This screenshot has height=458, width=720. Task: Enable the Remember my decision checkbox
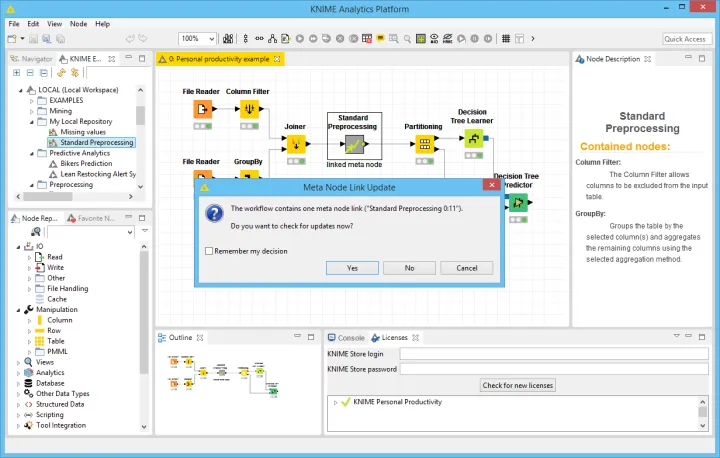click(x=209, y=251)
